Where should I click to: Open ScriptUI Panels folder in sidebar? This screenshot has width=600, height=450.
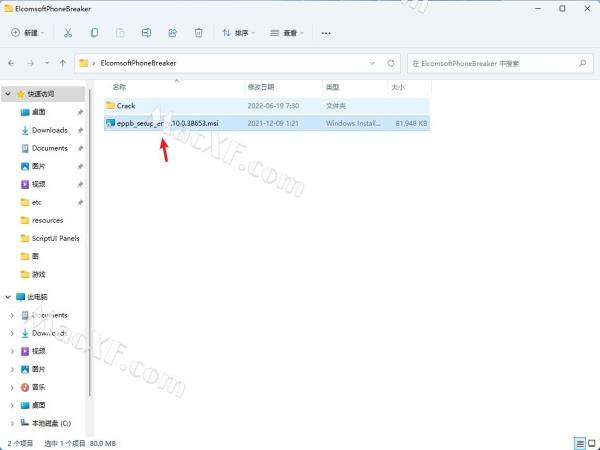55,238
